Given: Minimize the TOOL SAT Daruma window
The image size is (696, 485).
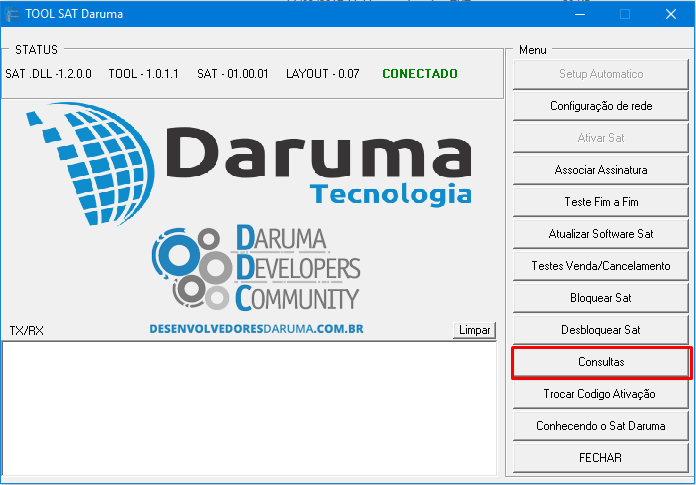Looking at the screenshot, I should pos(580,14).
